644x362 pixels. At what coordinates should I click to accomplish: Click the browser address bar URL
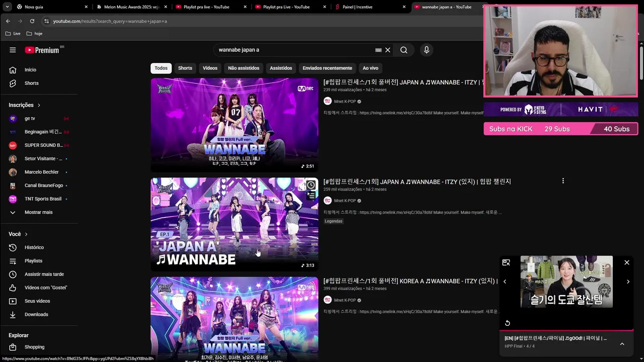click(110, 21)
